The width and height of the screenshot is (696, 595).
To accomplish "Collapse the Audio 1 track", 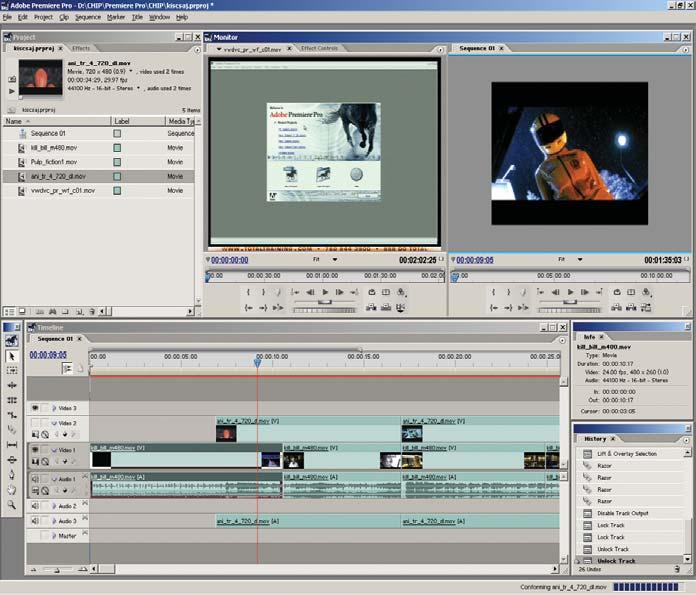I will pos(54,479).
